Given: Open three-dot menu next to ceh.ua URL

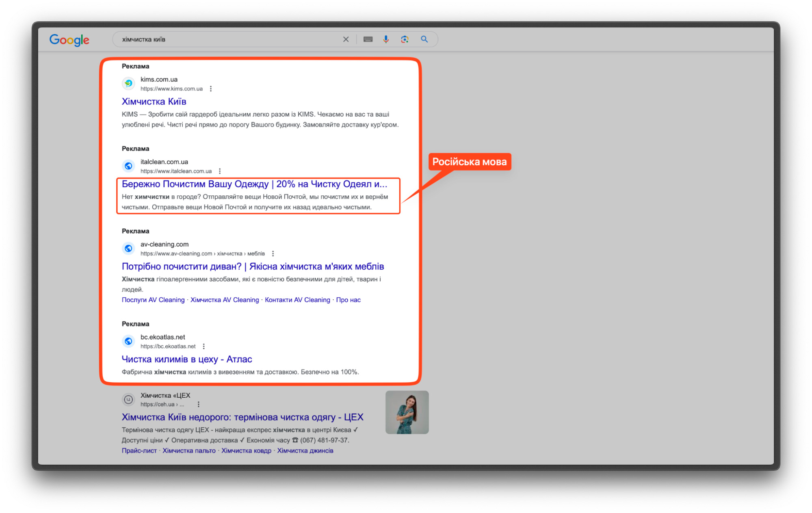Looking at the screenshot, I should pyautogui.click(x=199, y=405).
